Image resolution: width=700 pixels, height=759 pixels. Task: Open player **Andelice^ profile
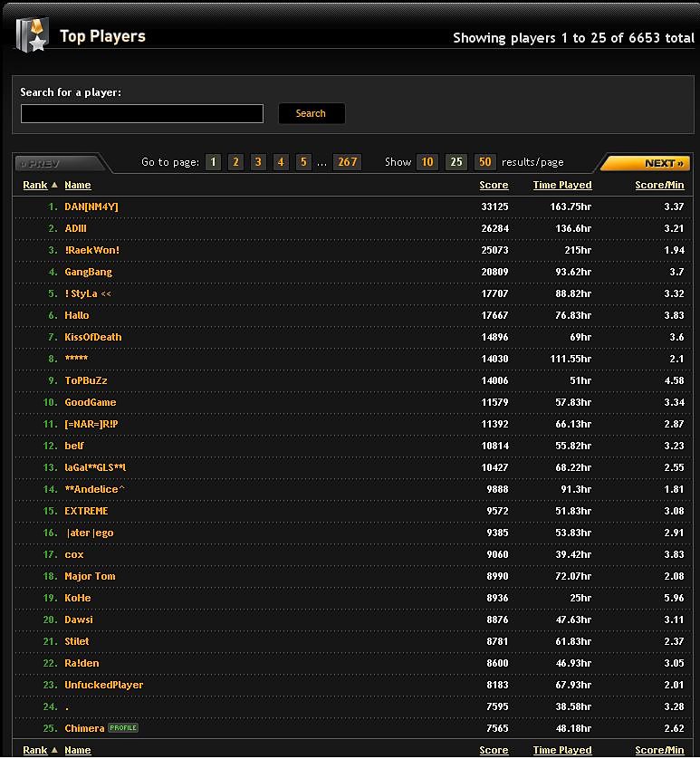94,489
